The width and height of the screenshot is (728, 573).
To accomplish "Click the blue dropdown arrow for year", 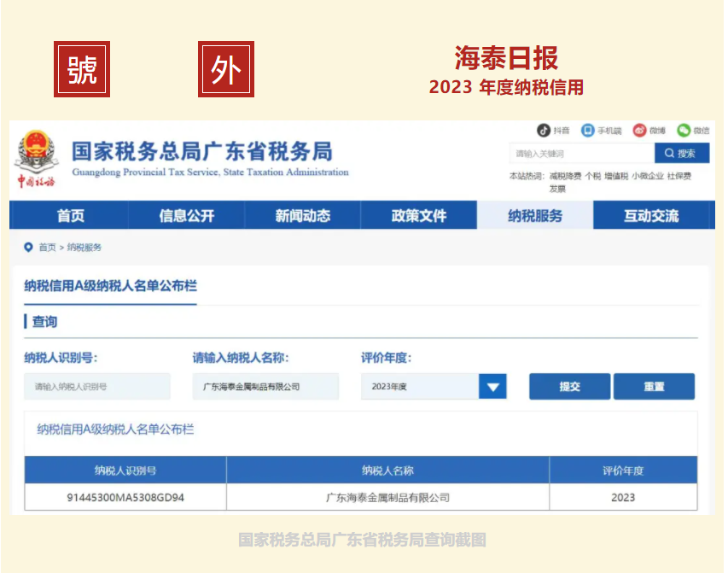I will pyautogui.click(x=492, y=387).
